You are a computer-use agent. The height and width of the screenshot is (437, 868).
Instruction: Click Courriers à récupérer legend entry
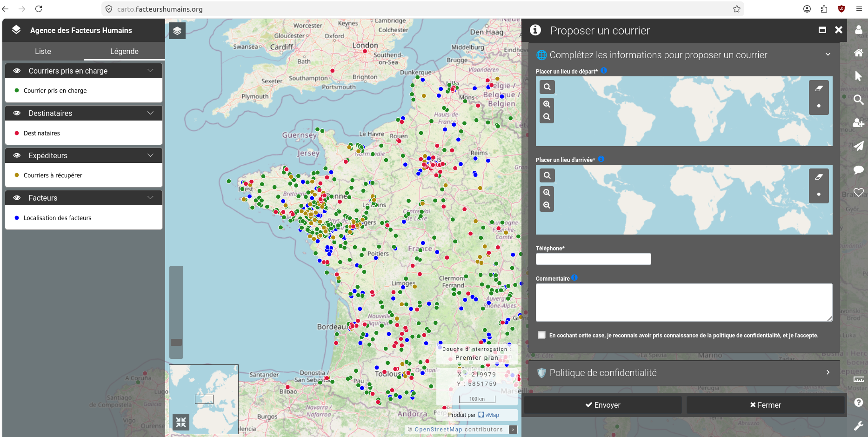(x=53, y=175)
